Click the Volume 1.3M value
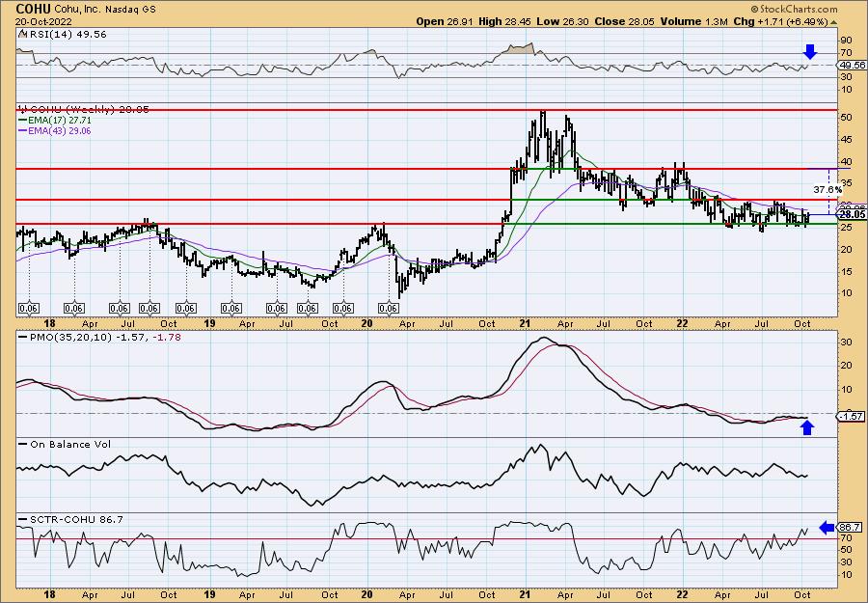This screenshot has width=868, height=603. 693,21
